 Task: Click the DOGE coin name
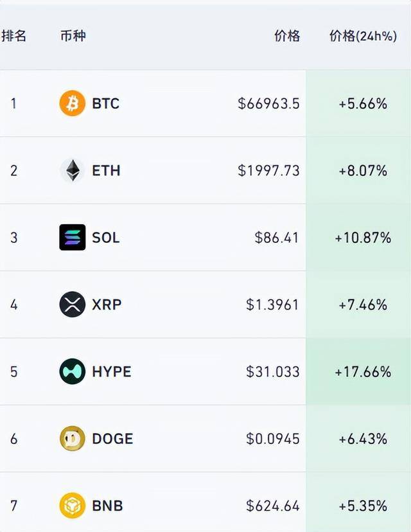(112, 439)
